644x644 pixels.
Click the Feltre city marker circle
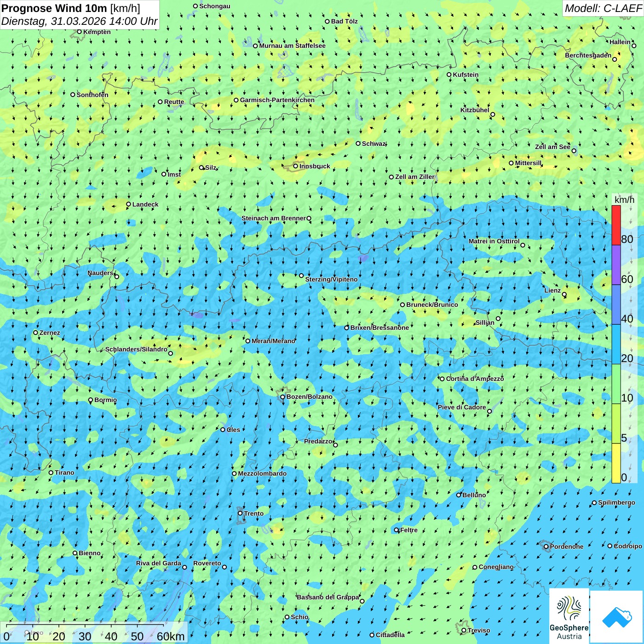coord(397,530)
